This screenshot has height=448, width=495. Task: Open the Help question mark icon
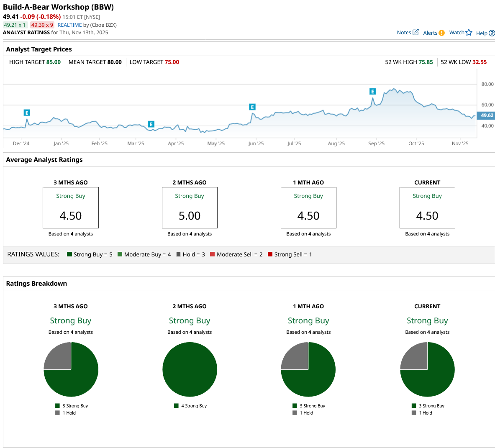point(492,33)
